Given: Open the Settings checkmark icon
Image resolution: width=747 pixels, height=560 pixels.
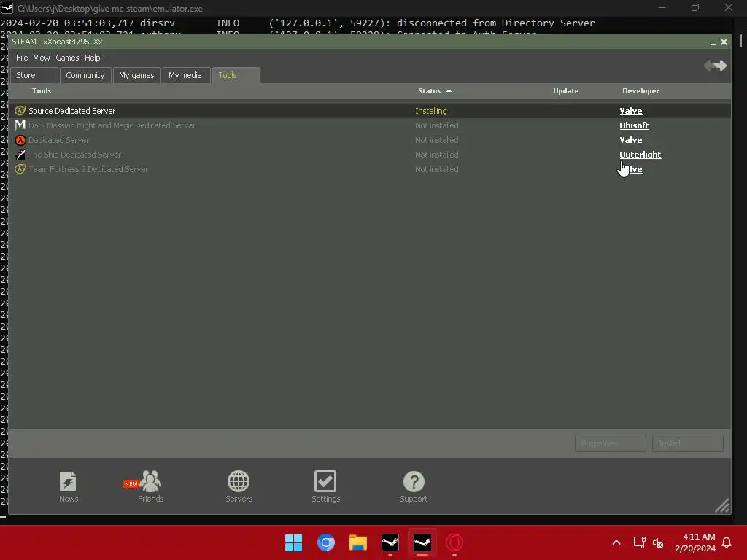Looking at the screenshot, I should pos(325,481).
